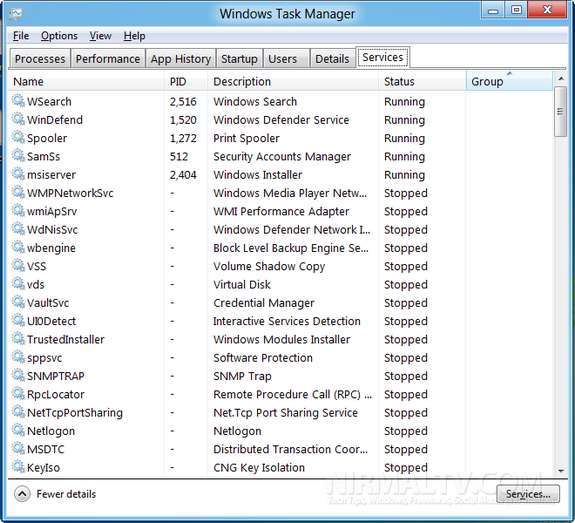
Task: Click the Spooler service gear icon
Action: (18, 137)
